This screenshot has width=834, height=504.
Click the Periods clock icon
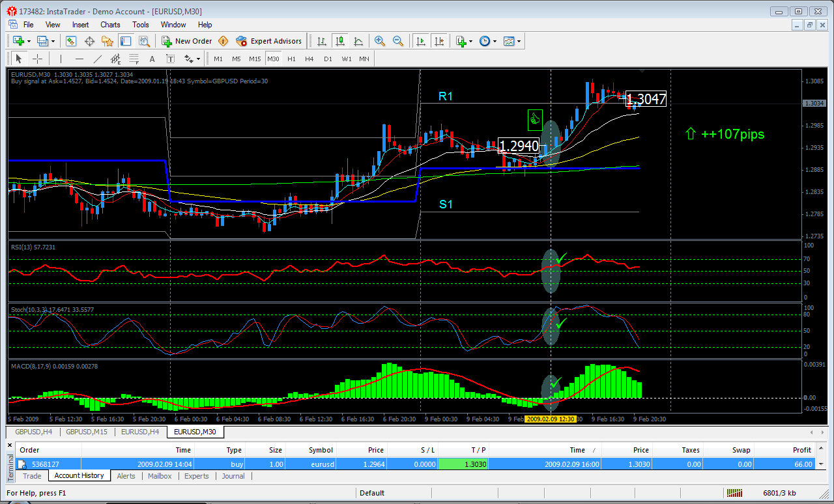click(x=485, y=41)
